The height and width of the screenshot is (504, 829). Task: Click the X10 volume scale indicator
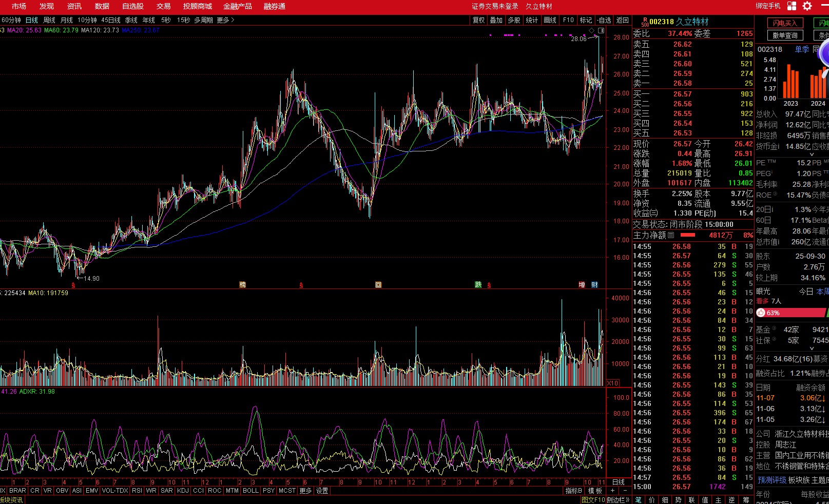(613, 383)
